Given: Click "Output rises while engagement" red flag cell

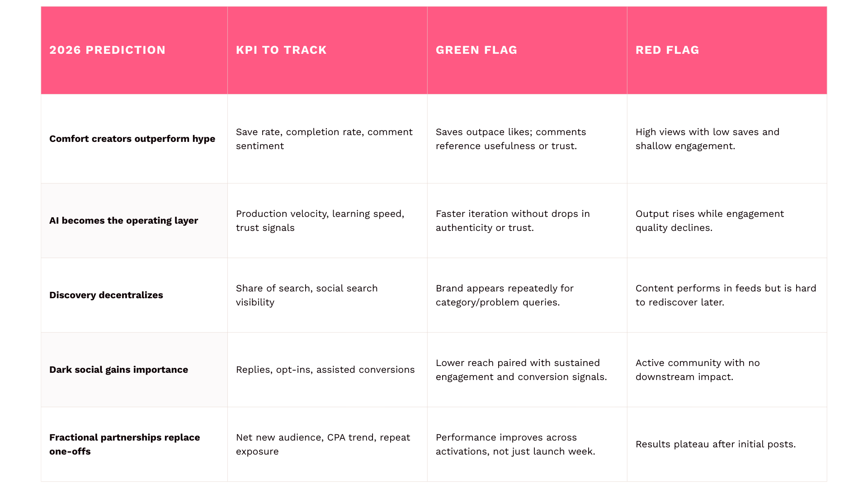Looking at the screenshot, I should 710,221.
